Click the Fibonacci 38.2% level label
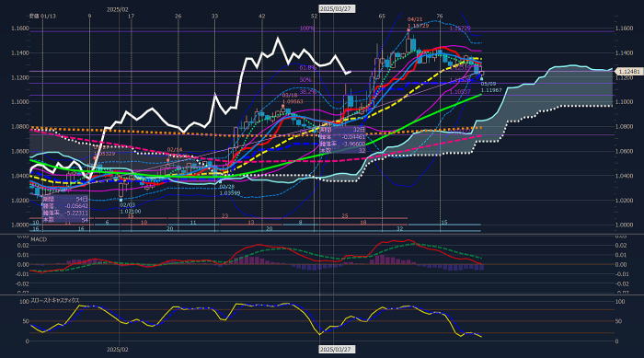The image size is (644, 358). point(307,92)
